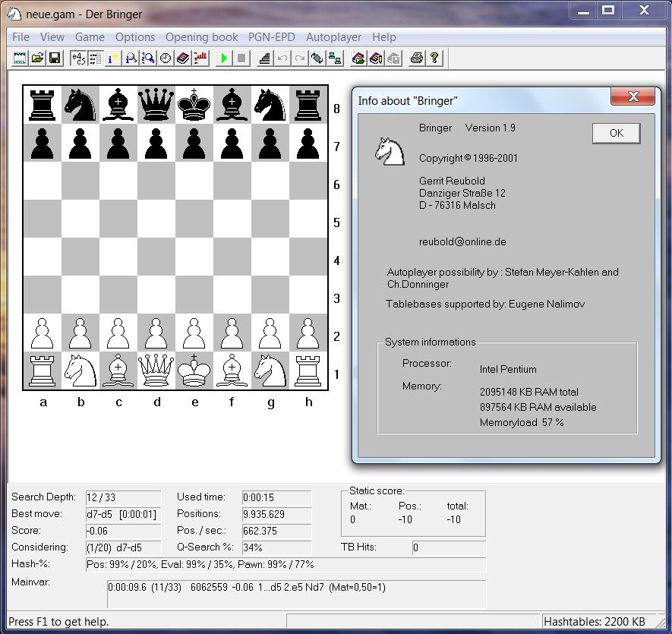This screenshot has height=634, width=672.
Task: Click the yellow question mark help icon
Action: [434, 58]
